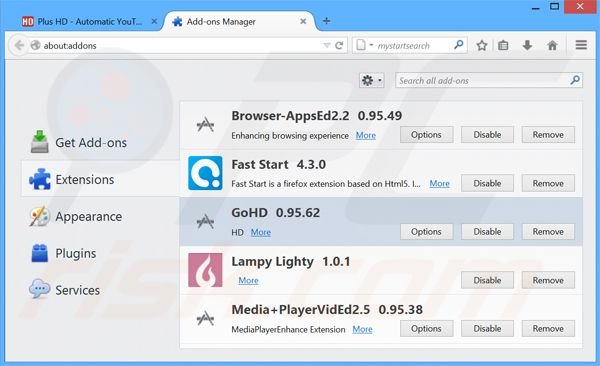
Task: Open Appearance category
Action: pyautogui.click(x=100, y=216)
